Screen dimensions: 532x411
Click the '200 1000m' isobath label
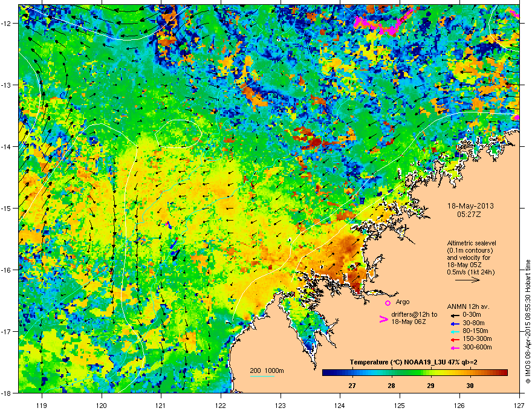(x=267, y=371)
